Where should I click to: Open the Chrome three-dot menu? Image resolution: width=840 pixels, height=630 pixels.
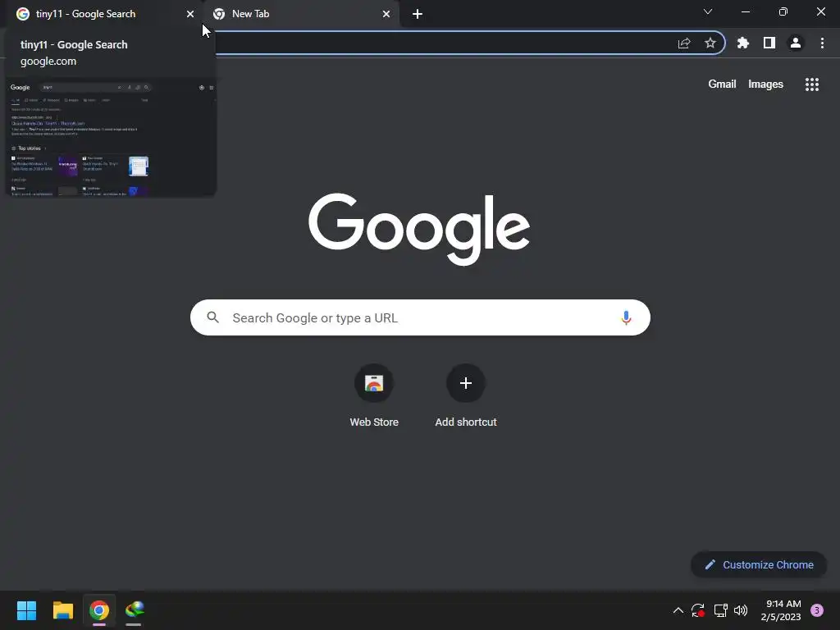click(822, 43)
